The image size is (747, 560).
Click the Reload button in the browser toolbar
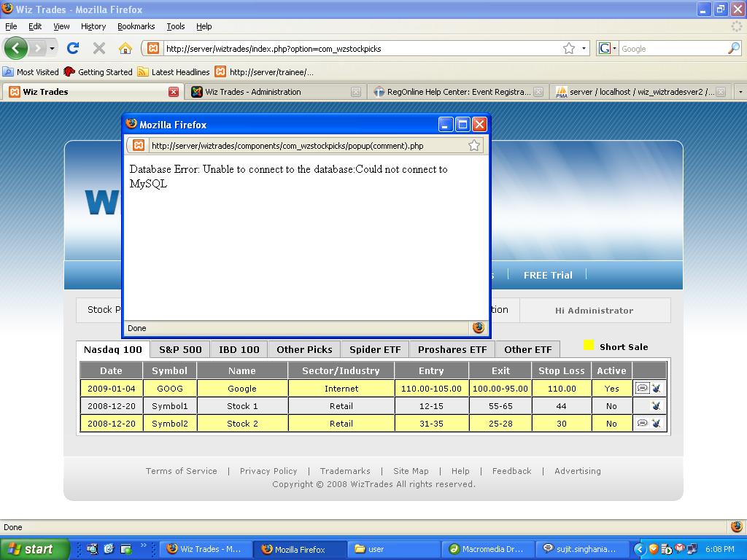pos(73,48)
